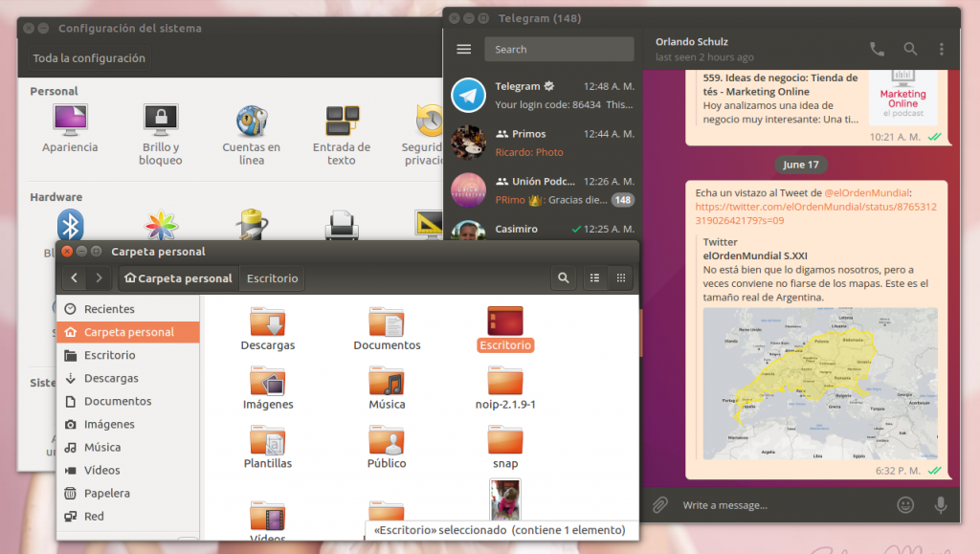
Task: Select the snap folder icon
Action: (505, 440)
